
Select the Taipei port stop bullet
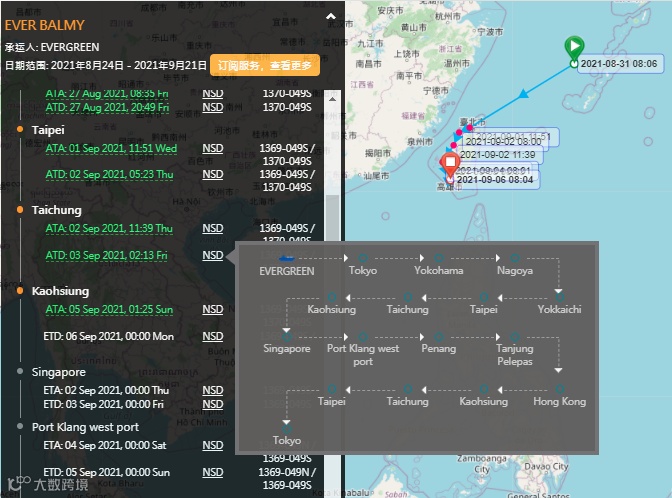click(20, 129)
